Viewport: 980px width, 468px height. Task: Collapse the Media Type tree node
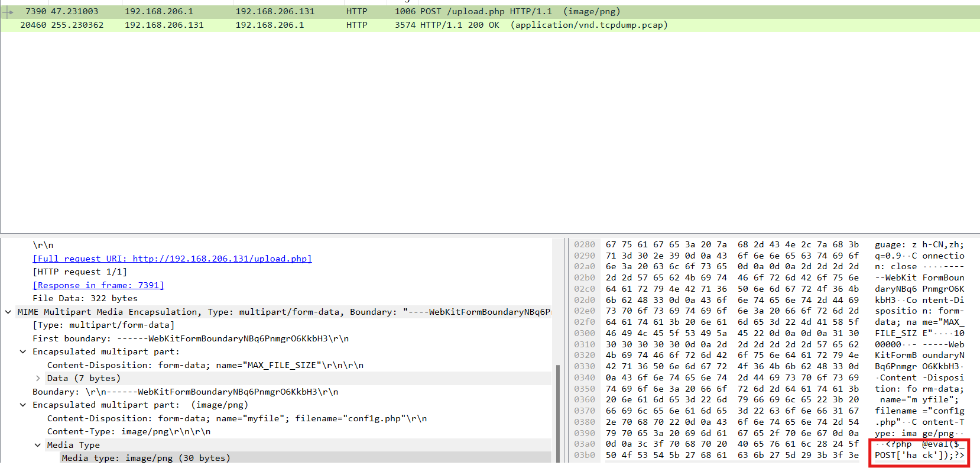point(38,445)
